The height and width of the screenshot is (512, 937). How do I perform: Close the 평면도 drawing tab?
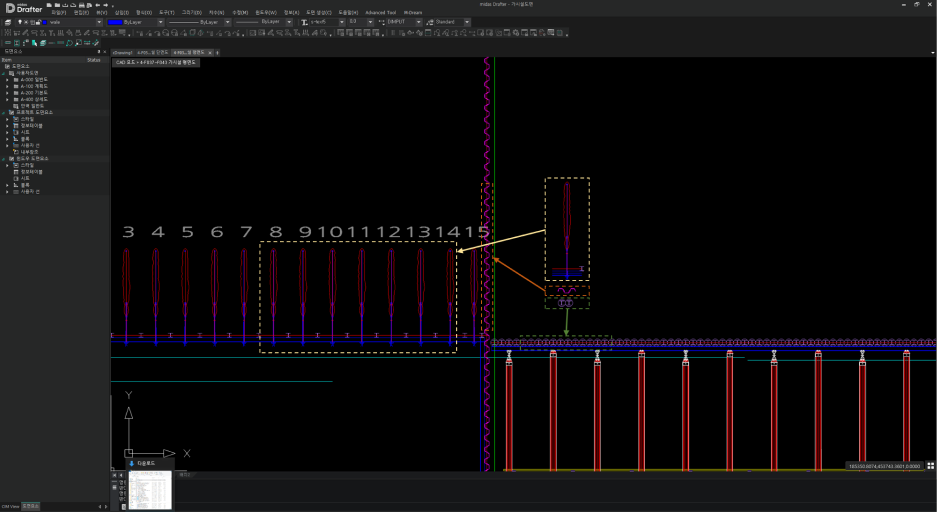coord(210,53)
